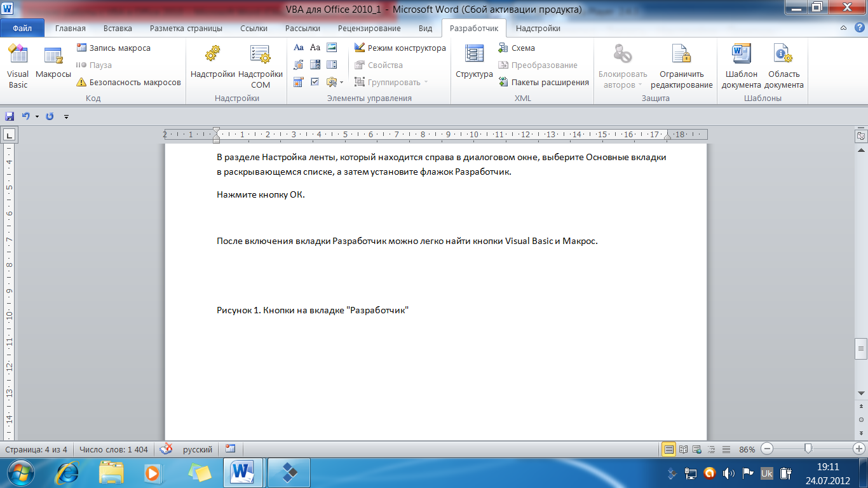
Task: Repeat action in quick access toolbar
Action: (50, 116)
